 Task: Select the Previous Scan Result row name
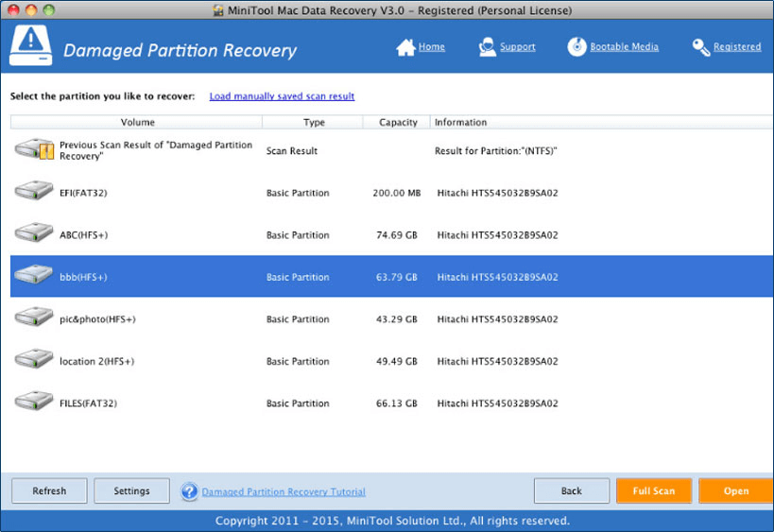click(x=156, y=150)
